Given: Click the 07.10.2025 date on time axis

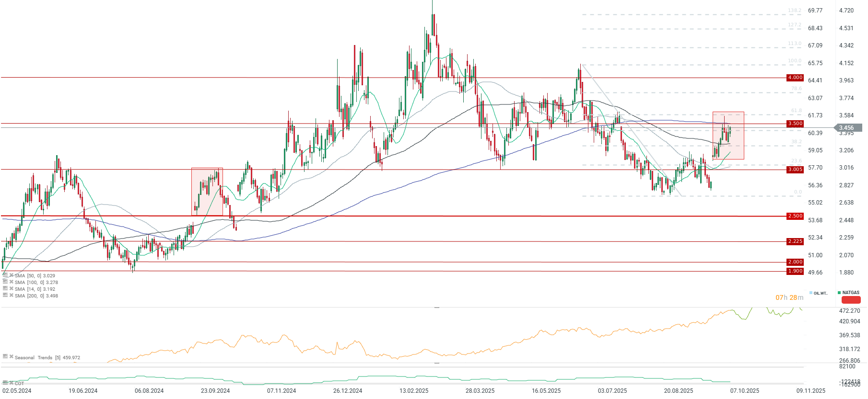Looking at the screenshot, I should [x=745, y=391].
